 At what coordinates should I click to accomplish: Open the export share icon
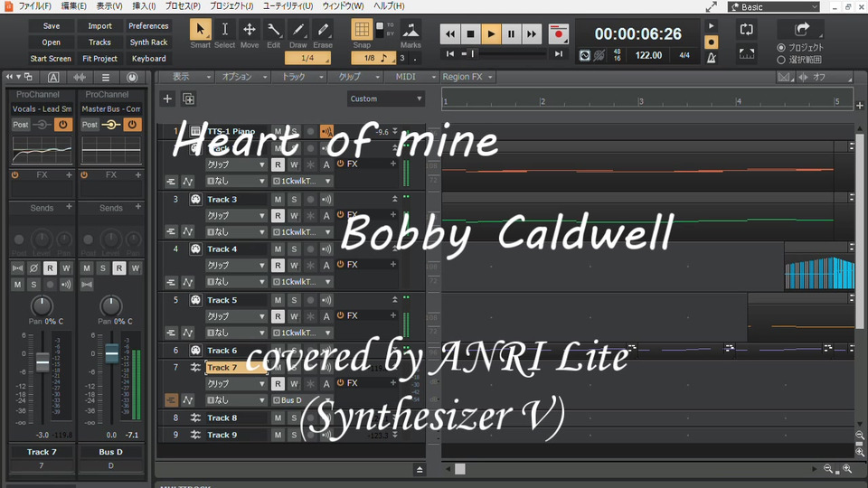pos(802,29)
